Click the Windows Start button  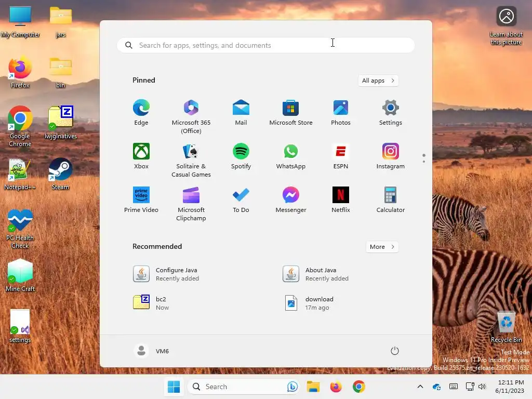(174, 387)
